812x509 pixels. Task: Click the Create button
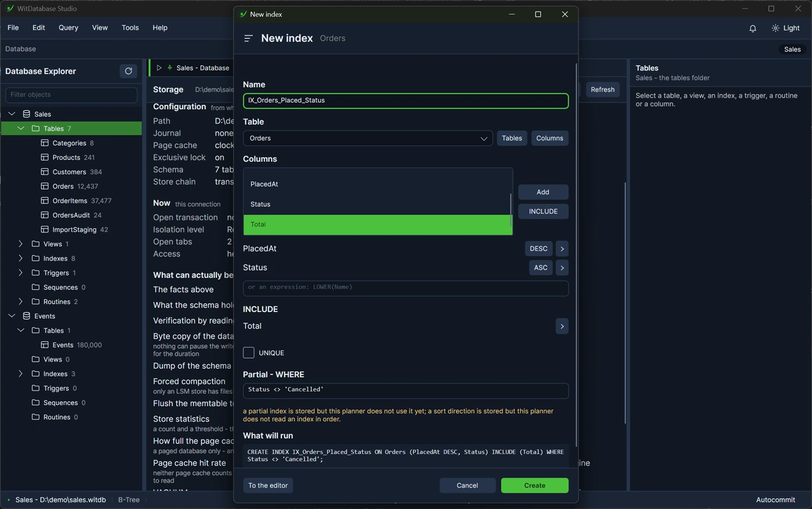[535, 485]
